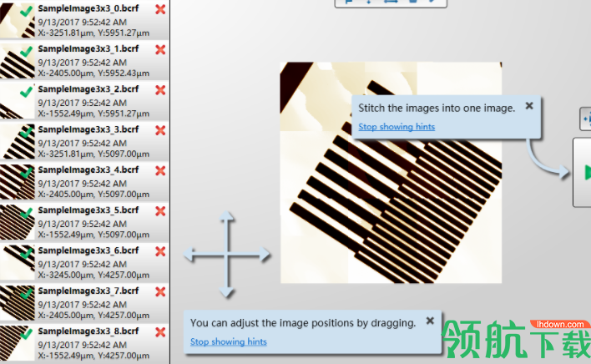
Task: Select file name SampleImage3x3_2.bcrf
Action: [x=88, y=89]
